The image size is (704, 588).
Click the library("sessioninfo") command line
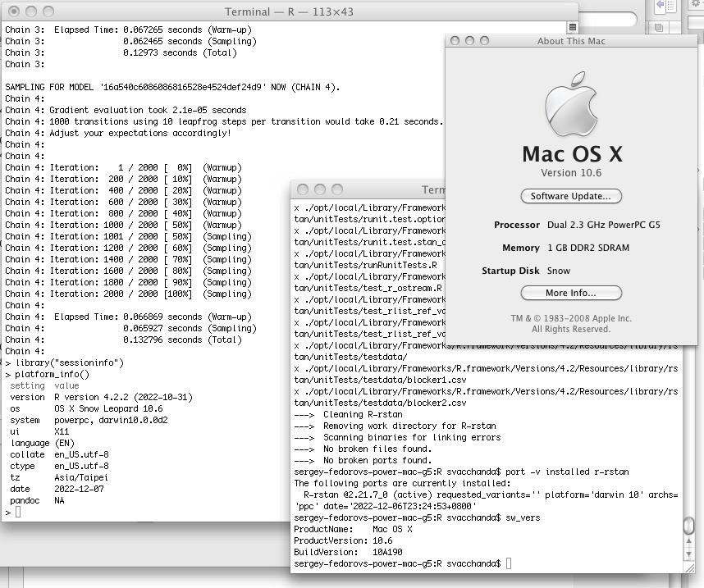64,362
